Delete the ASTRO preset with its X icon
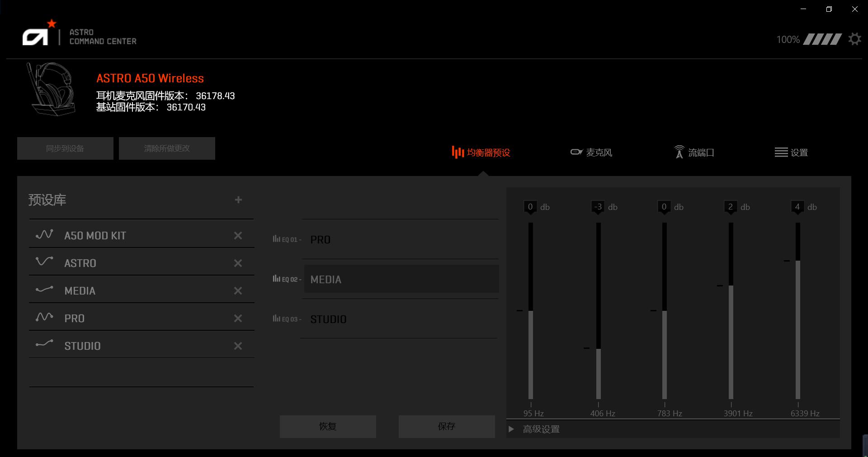 click(x=238, y=263)
